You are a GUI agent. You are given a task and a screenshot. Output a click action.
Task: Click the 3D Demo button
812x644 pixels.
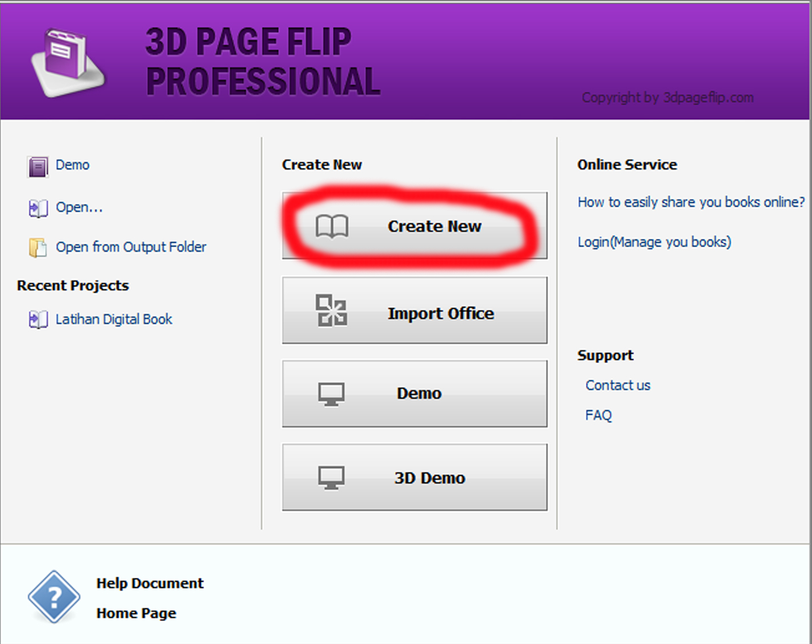tap(415, 477)
